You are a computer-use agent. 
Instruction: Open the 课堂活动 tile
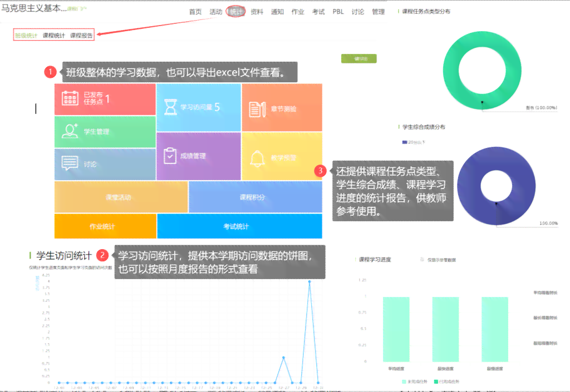tap(121, 197)
